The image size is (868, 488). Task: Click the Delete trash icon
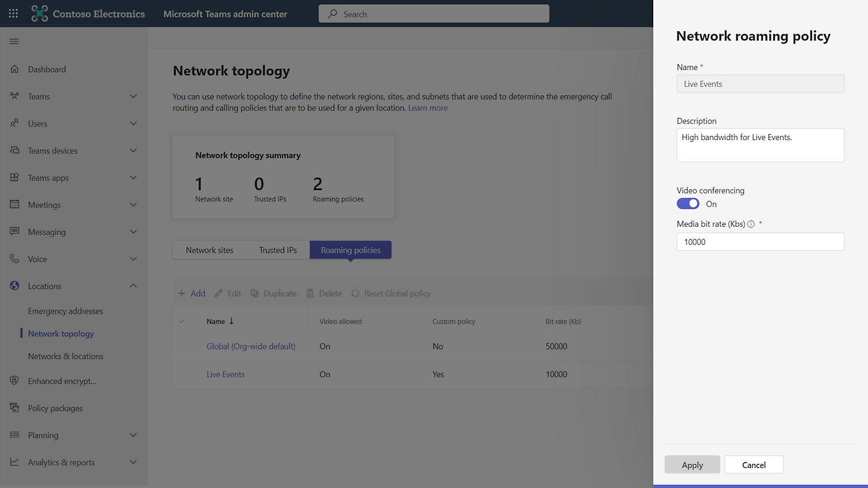(x=310, y=293)
